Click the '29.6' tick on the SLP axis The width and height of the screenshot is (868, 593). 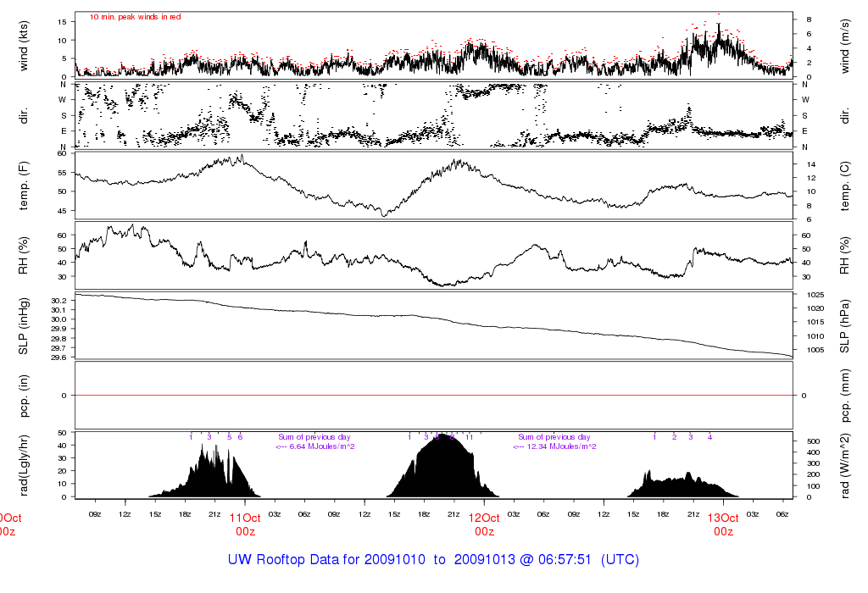[59, 357]
